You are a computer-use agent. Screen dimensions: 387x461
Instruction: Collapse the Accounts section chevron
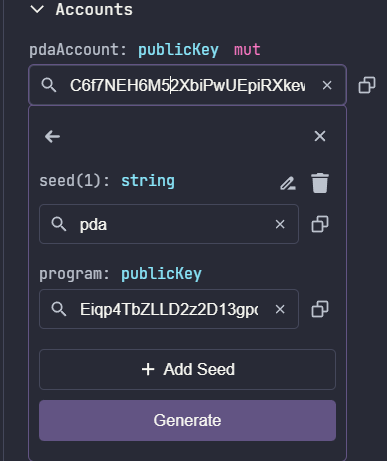click(37, 9)
